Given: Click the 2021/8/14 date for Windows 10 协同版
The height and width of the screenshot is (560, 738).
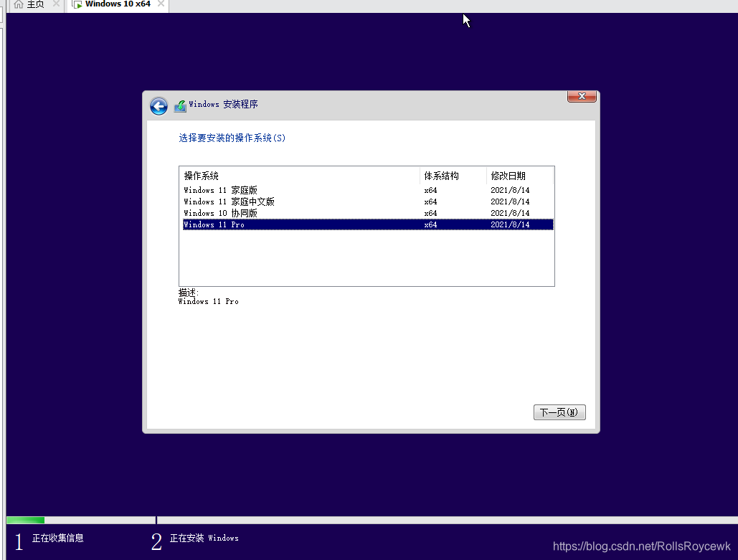Looking at the screenshot, I should click(x=510, y=213).
